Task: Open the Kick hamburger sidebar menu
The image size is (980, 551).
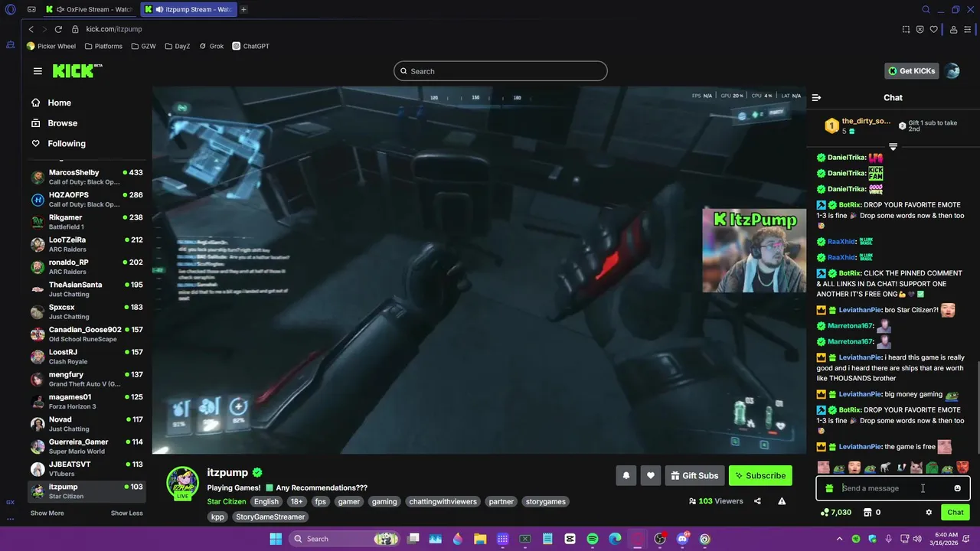Action: pyautogui.click(x=38, y=71)
